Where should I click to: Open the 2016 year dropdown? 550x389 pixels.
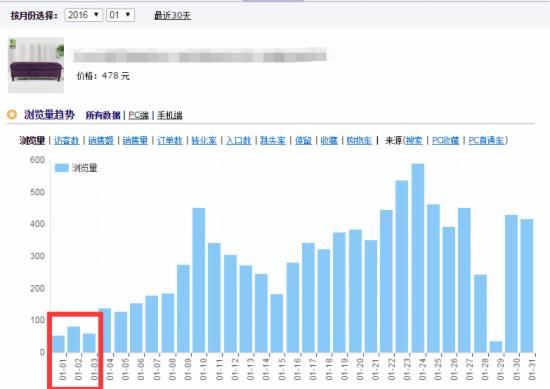tap(83, 15)
